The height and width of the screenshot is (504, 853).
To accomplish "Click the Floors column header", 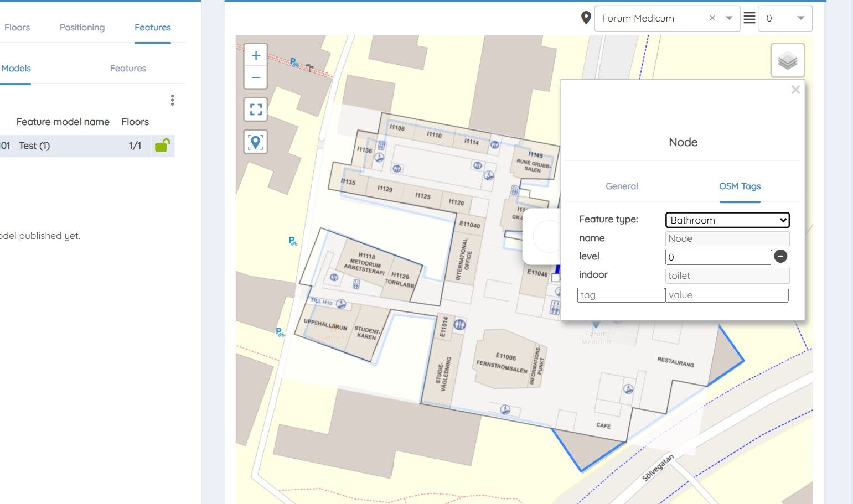I will [x=135, y=122].
